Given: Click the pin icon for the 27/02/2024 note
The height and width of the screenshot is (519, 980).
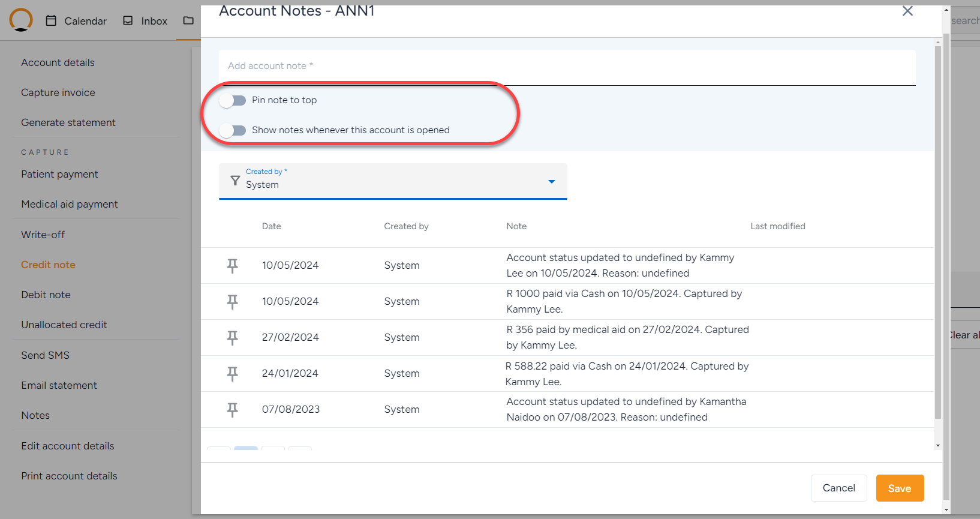Looking at the screenshot, I should click(x=232, y=338).
